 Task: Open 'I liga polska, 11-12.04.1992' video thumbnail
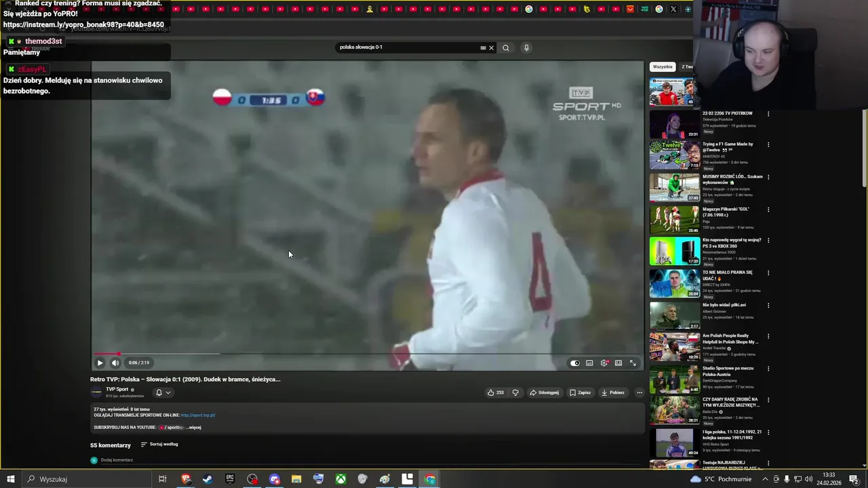click(675, 443)
